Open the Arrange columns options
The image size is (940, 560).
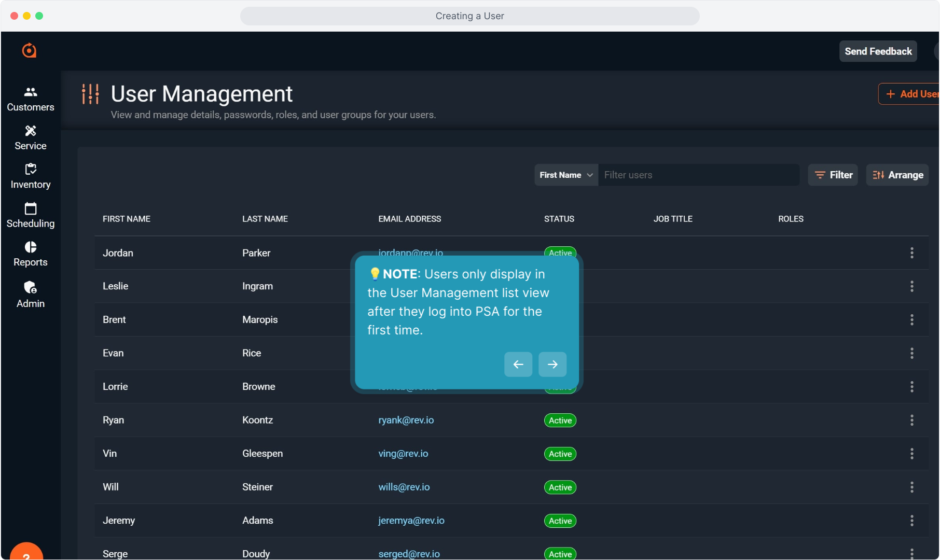click(x=897, y=175)
